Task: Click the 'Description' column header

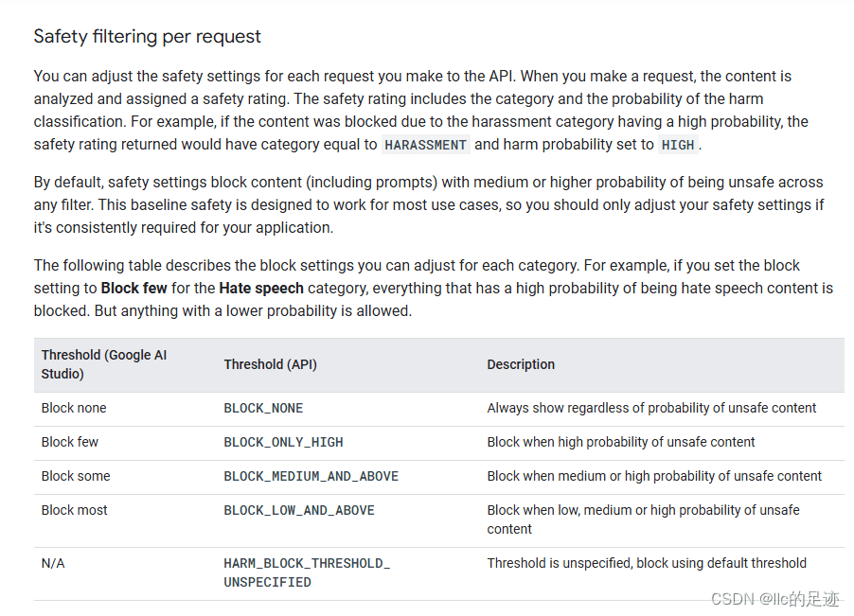Action: (x=521, y=364)
